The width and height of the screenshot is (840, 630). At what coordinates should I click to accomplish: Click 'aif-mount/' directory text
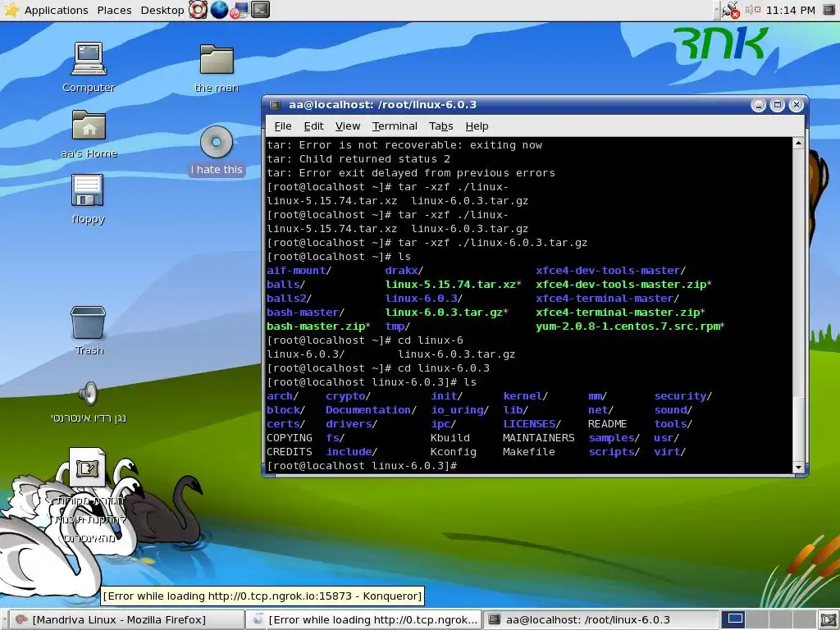(x=299, y=271)
